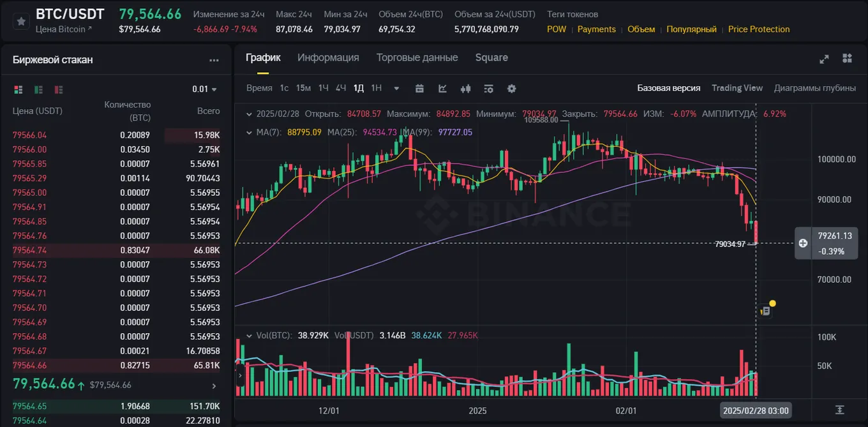Click the POW token tag
This screenshot has height=427, width=868.
(557, 29)
